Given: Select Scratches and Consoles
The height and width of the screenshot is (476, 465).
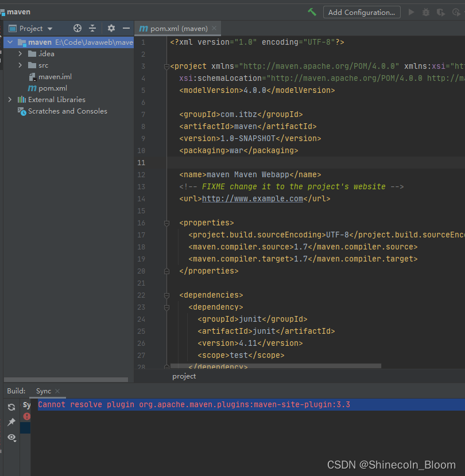Looking at the screenshot, I should point(68,111).
